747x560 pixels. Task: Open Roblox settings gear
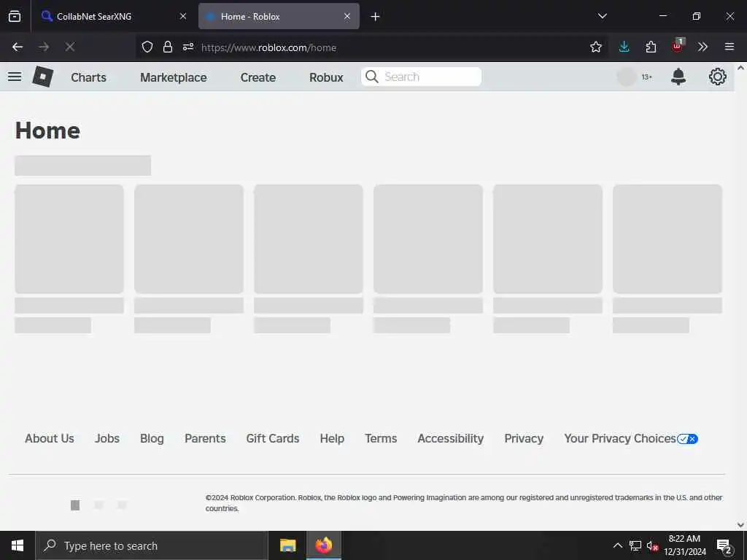coord(718,77)
